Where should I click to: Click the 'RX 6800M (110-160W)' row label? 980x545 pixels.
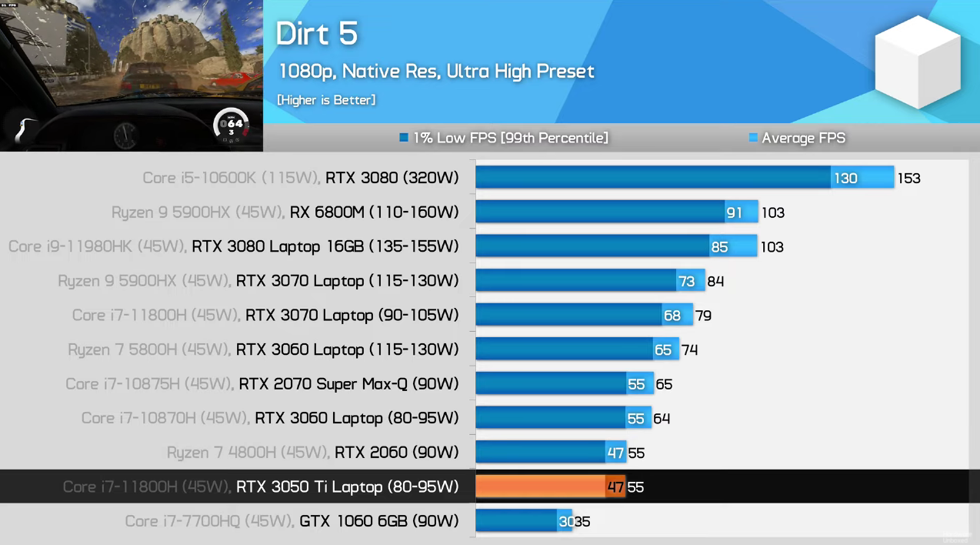374,212
